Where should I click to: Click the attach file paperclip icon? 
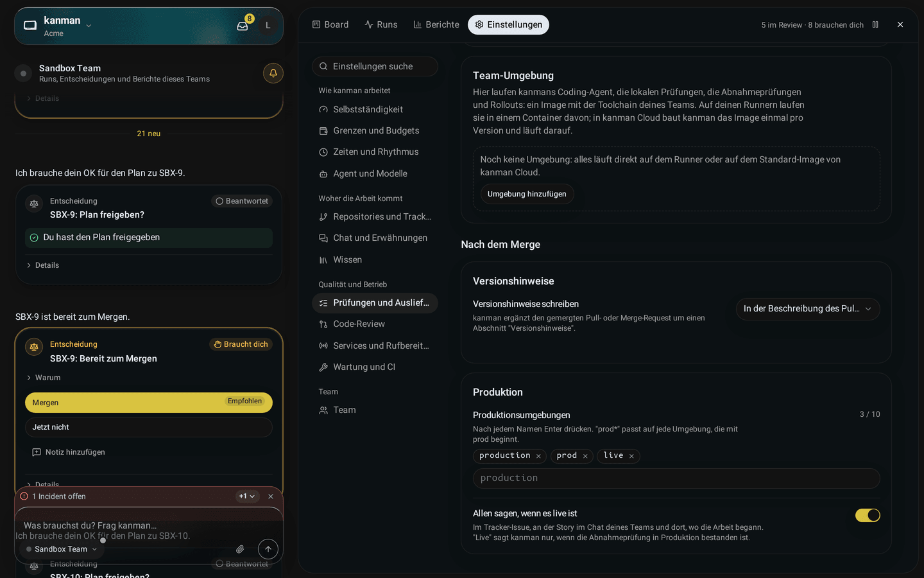point(240,549)
